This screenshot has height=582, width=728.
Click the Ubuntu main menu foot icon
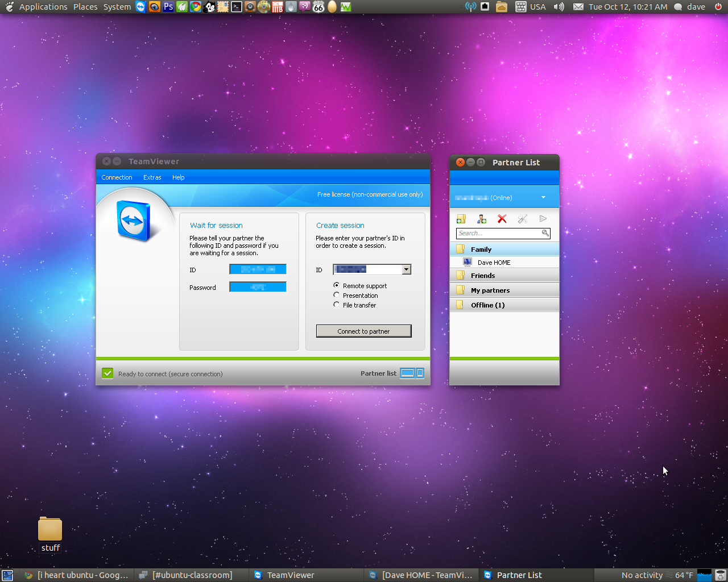click(9, 7)
